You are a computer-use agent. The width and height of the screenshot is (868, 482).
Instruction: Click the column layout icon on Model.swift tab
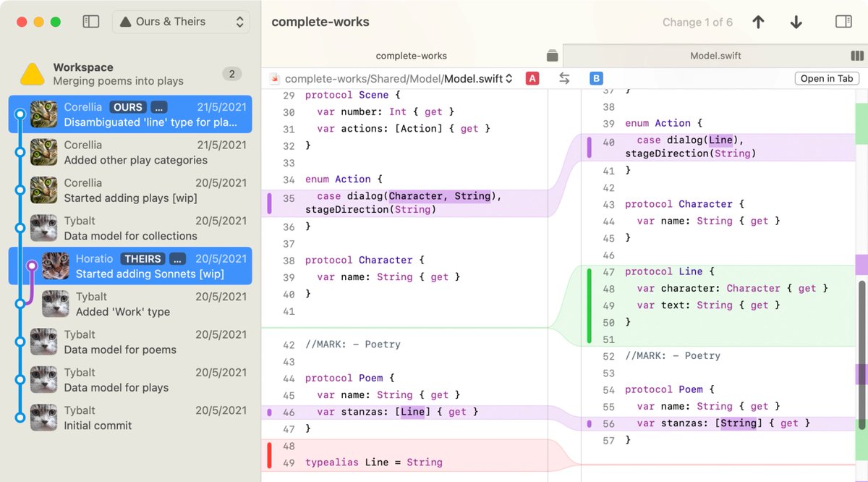click(857, 56)
